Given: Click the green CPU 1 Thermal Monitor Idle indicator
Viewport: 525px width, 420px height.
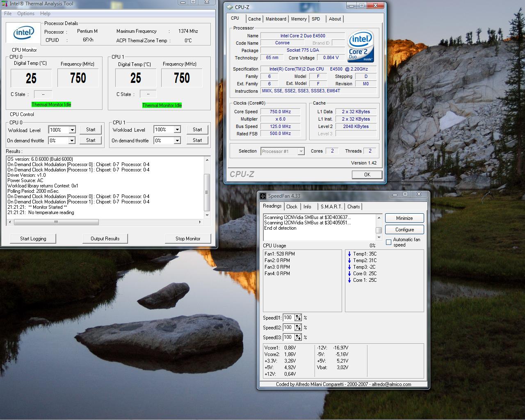Looking at the screenshot, I should (x=162, y=105).
